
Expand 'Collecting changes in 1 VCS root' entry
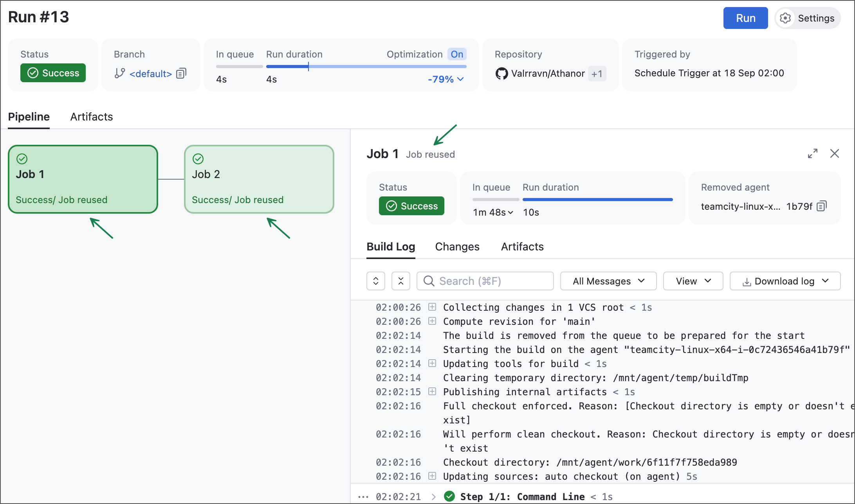(432, 307)
